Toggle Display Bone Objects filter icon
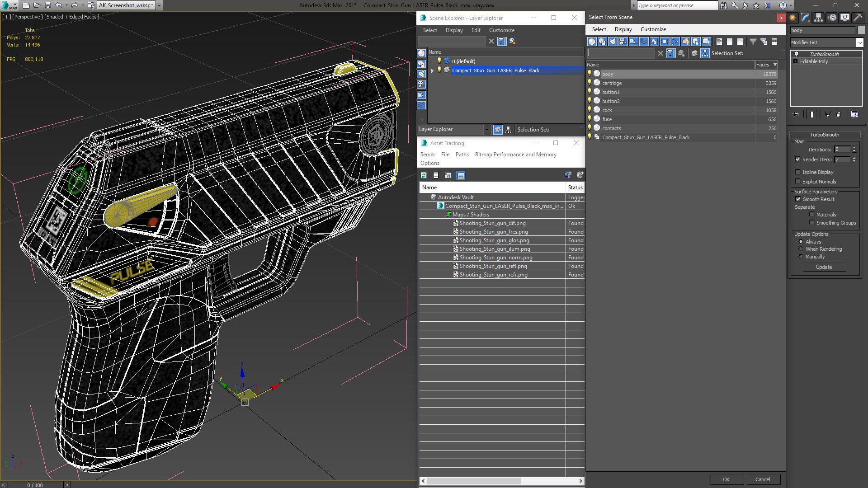Viewport: 868px width, 488px height. point(675,42)
